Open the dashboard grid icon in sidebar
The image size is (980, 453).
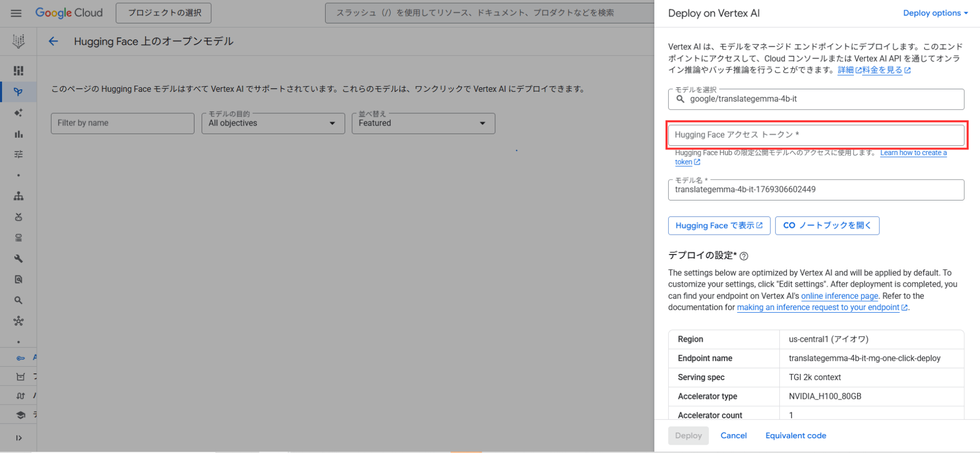click(x=18, y=71)
